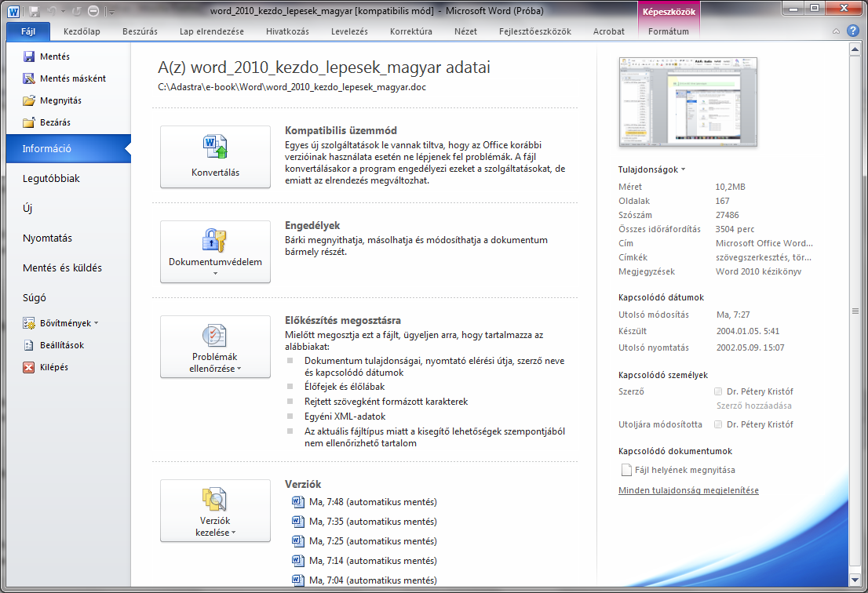The width and height of the screenshot is (868, 593).
Task: Click the Word application icon in title bar
Action: click(x=14, y=11)
